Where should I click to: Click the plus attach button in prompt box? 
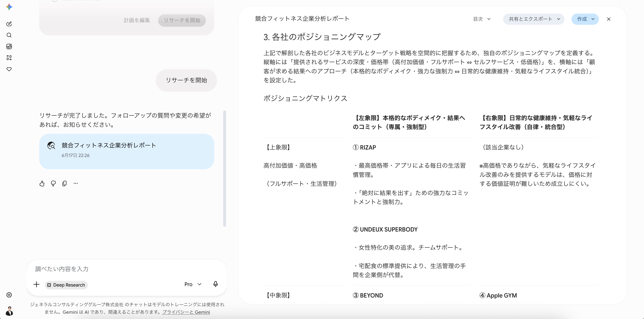point(37,285)
